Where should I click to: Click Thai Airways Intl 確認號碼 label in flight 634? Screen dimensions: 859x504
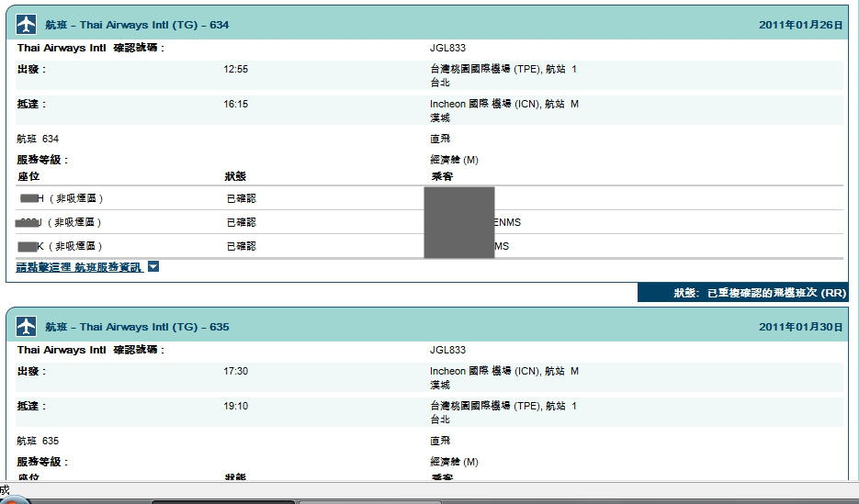coord(90,48)
